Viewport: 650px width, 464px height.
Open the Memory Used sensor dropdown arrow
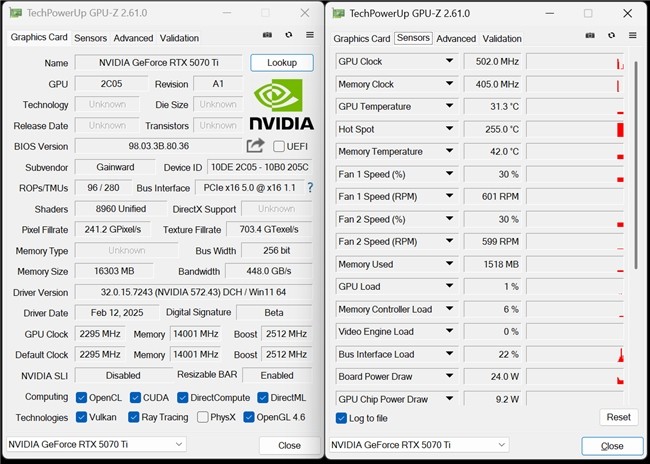(449, 263)
